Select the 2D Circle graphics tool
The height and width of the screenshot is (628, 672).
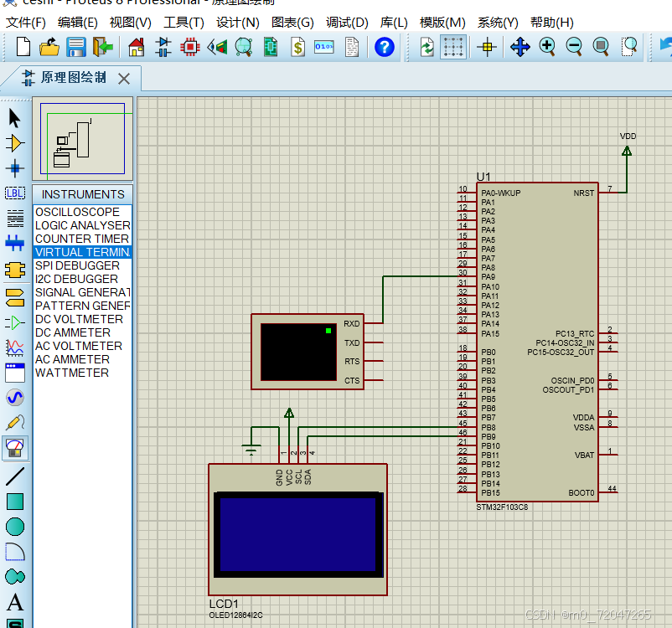[x=13, y=526]
